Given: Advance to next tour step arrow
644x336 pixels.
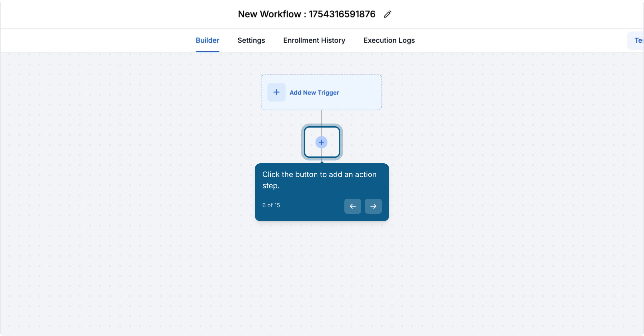Looking at the screenshot, I should coord(373,206).
